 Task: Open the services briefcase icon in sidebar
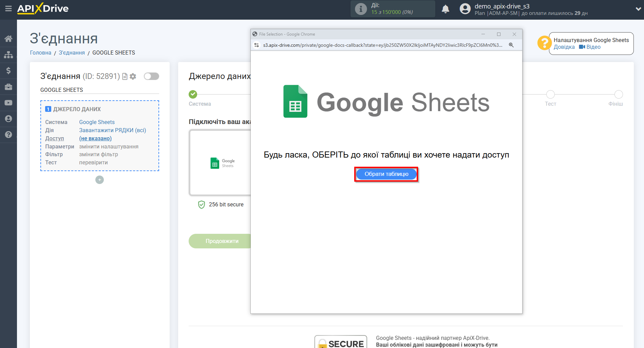point(8,87)
